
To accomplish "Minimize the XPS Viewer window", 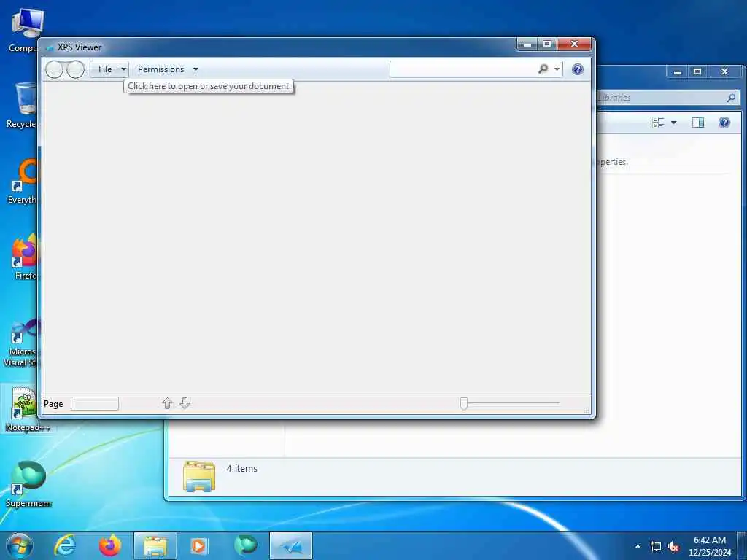I will (x=527, y=44).
